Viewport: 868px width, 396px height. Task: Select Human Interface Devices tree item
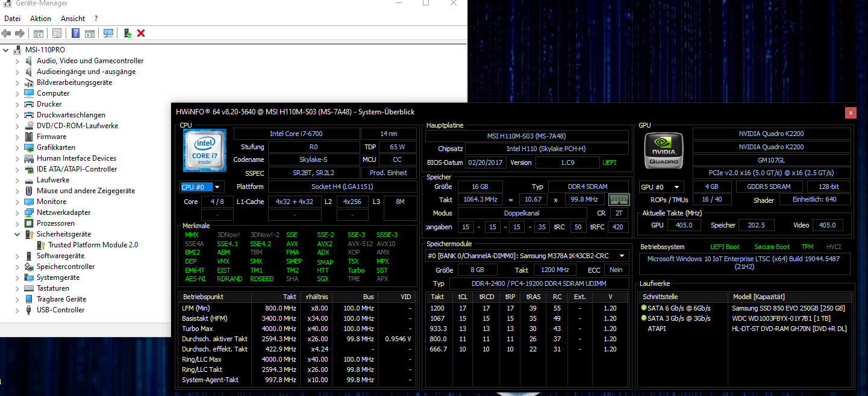point(76,158)
